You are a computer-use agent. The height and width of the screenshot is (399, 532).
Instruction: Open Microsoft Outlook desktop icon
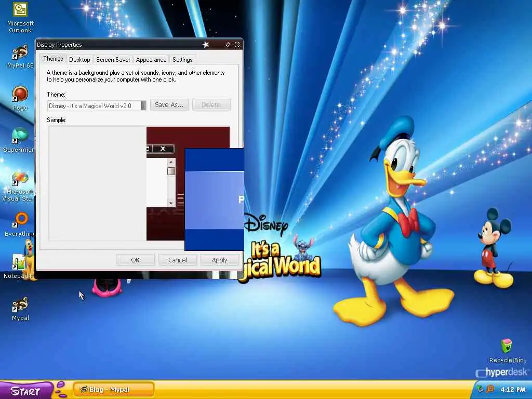click(x=20, y=17)
